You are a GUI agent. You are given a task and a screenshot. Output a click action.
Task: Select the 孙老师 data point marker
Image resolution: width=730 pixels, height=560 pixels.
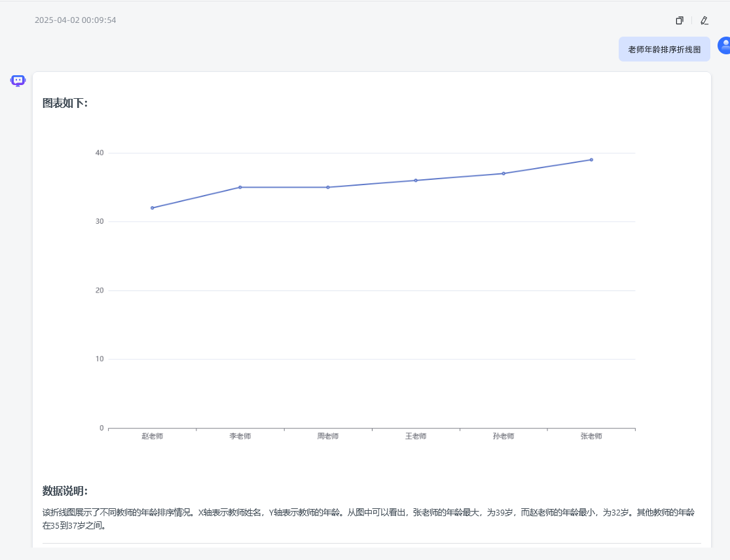503,173
